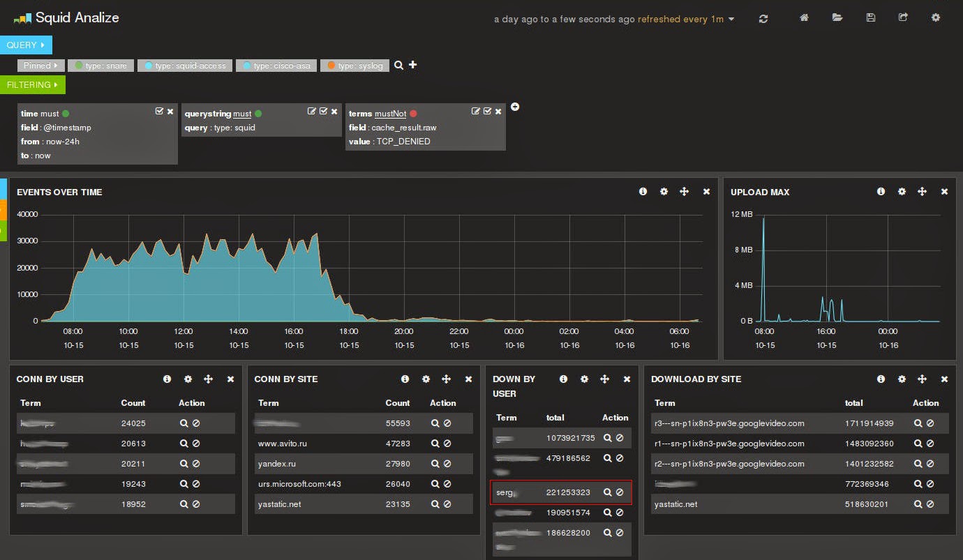Viewport: 963px width, 560px height.
Task: Collapse the QUERY section
Action: (26, 45)
